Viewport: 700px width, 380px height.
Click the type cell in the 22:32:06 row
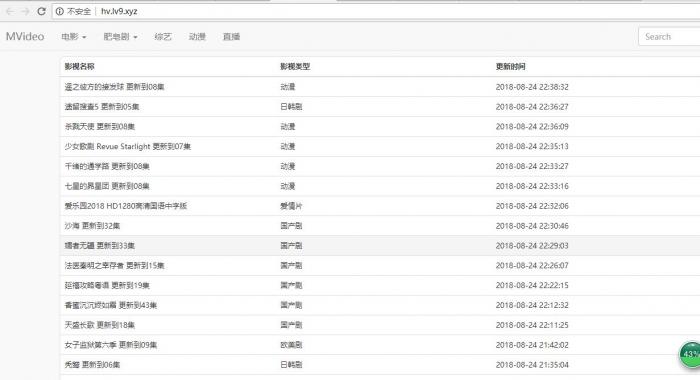tap(291, 206)
